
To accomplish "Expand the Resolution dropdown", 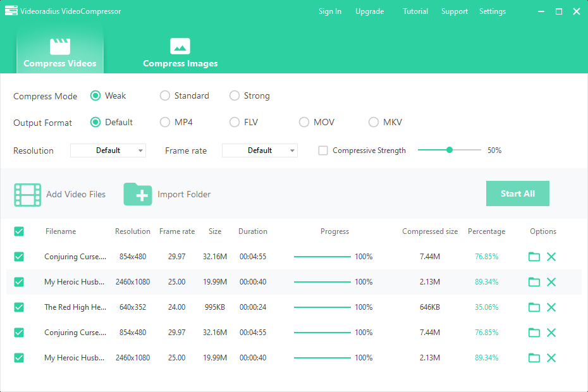I will (108, 150).
